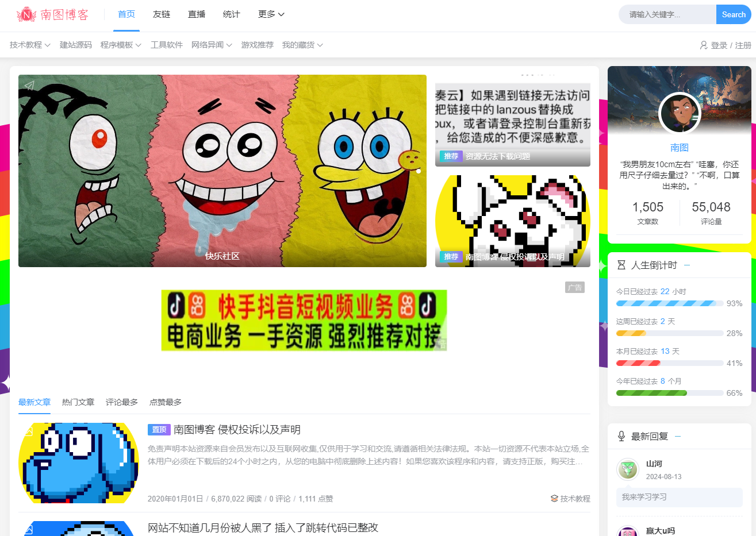Image resolution: width=756 pixels, height=536 pixels.
Task: Open the 建站源码 category
Action: [x=76, y=45]
